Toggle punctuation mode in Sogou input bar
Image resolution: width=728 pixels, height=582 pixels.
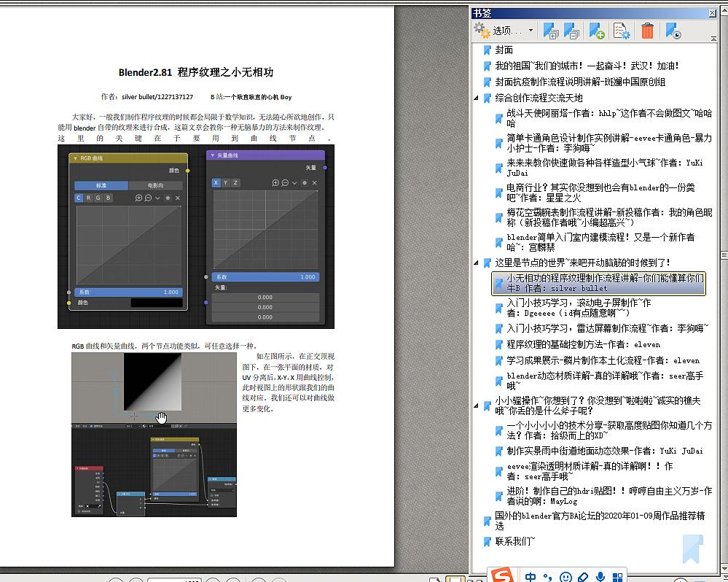[548, 578]
